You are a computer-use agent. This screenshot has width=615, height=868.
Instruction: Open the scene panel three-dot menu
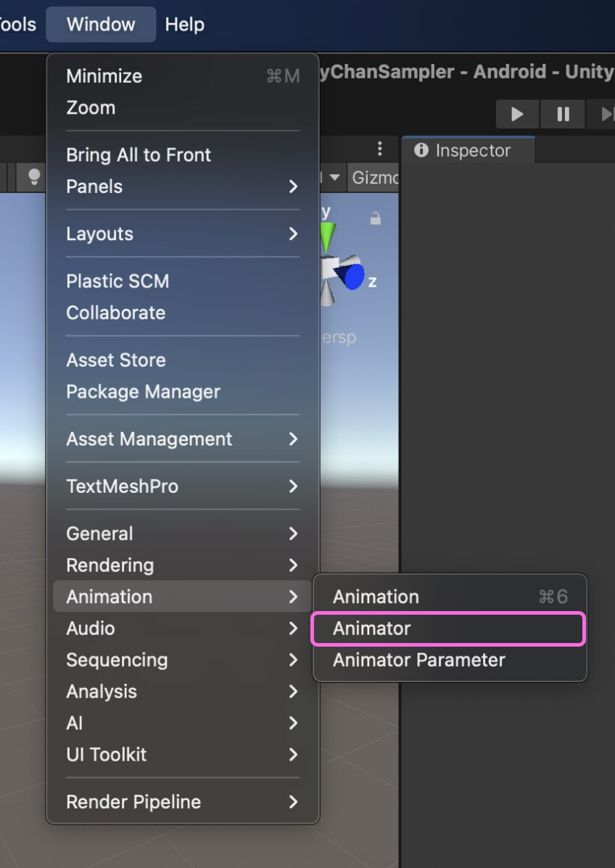click(x=379, y=148)
